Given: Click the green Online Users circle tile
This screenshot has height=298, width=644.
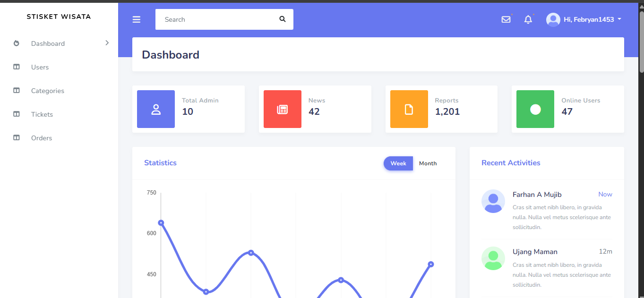Looking at the screenshot, I should coord(535,109).
